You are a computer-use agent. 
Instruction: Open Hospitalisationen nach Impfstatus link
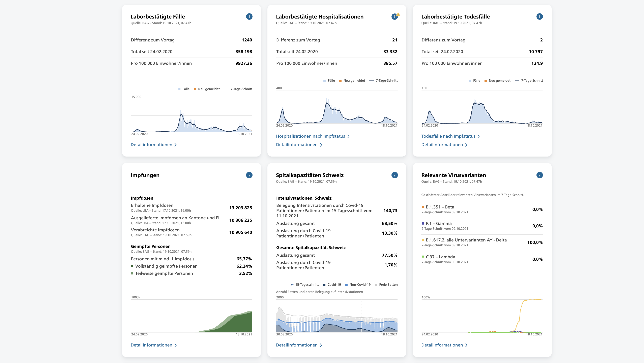[310, 136]
